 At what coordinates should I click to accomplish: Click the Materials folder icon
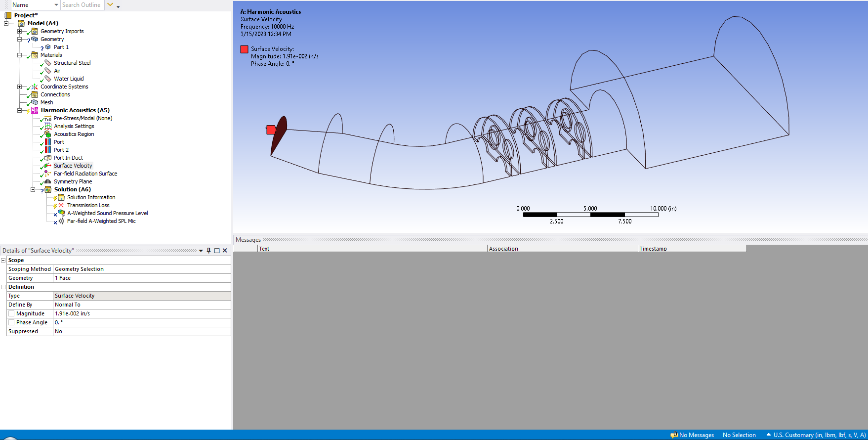pyautogui.click(x=35, y=55)
